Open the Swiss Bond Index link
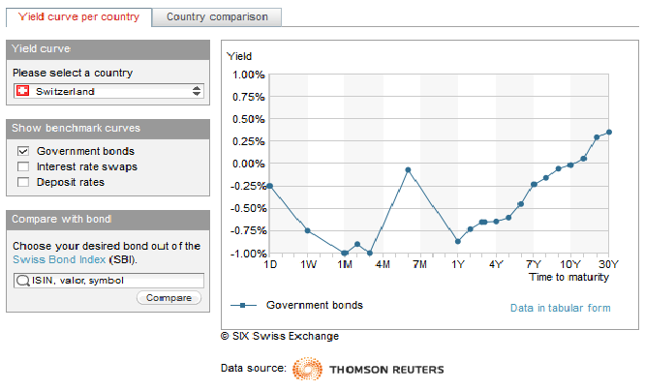This screenshot has height=390, width=645. coord(59,260)
